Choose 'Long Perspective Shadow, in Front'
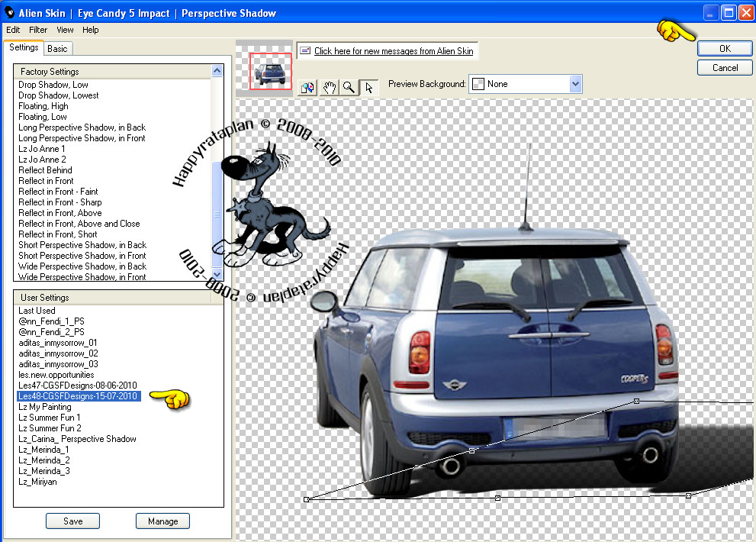Viewport: 756px width, 542px height. (x=82, y=138)
